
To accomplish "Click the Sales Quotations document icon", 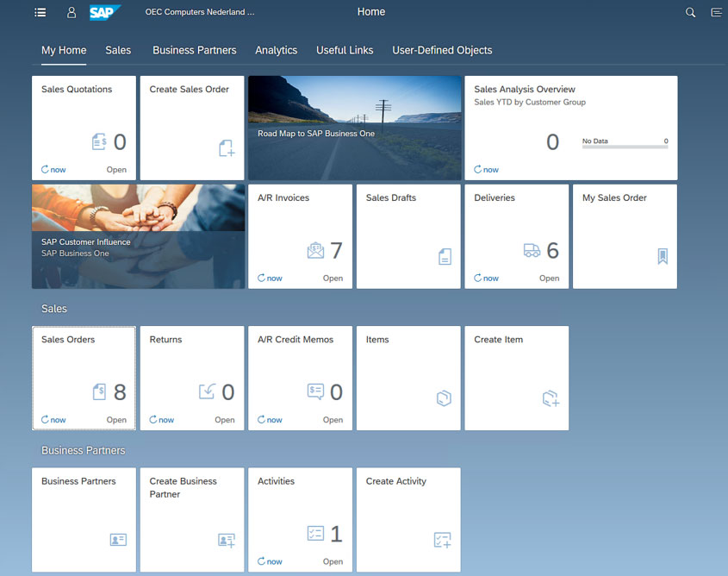I will (99, 141).
